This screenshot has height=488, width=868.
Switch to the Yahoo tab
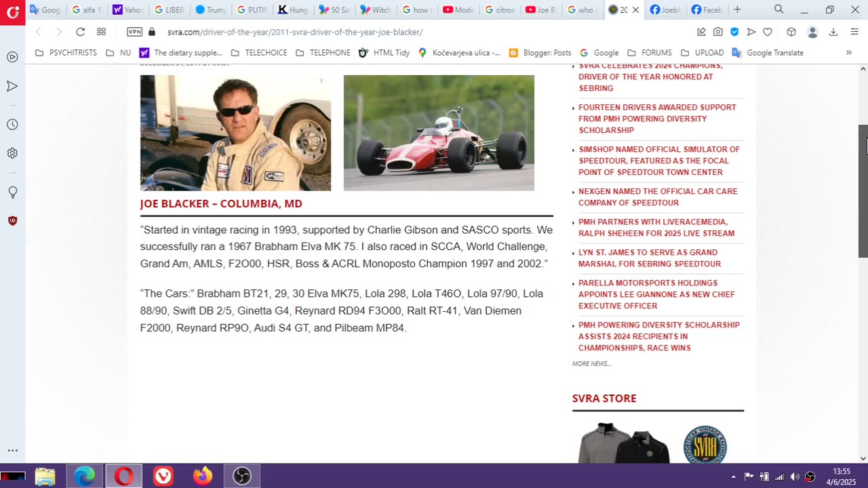(128, 9)
